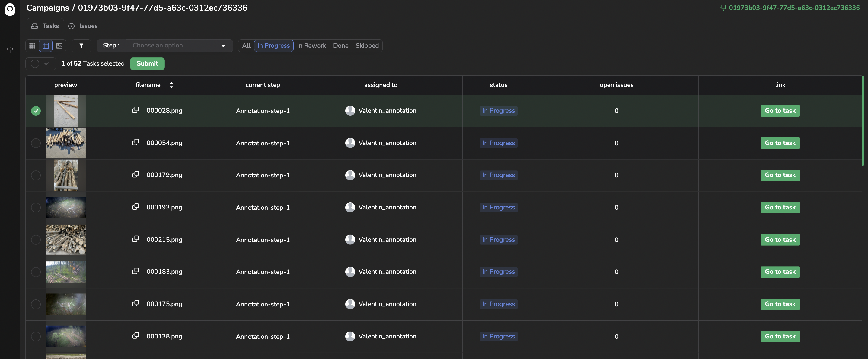Switch to image gallery view
The height and width of the screenshot is (359, 868).
tap(59, 46)
